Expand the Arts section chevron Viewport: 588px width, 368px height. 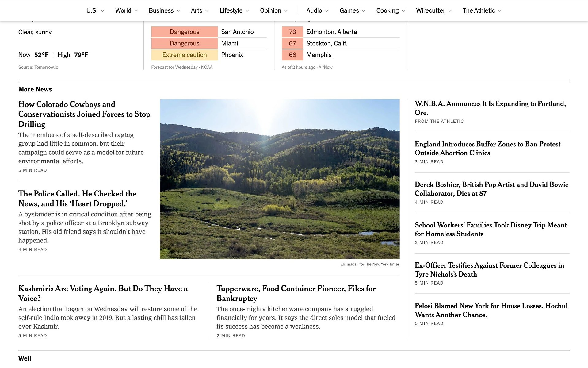click(207, 11)
